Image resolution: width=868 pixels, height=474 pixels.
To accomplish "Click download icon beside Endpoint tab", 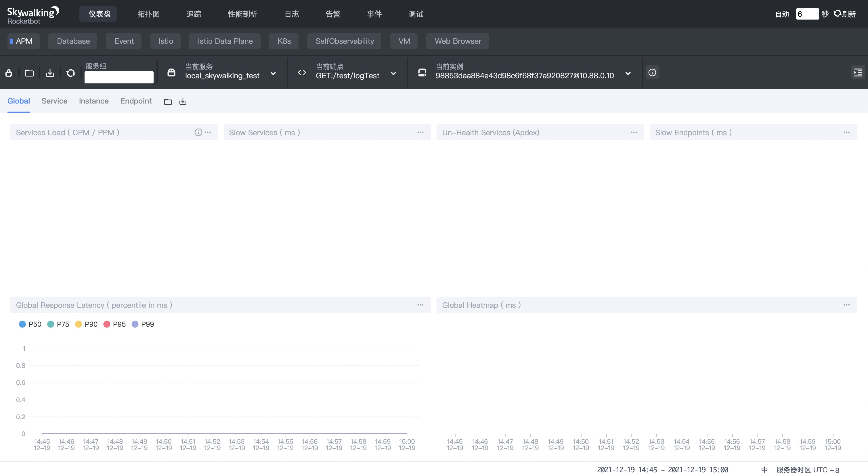I will point(183,102).
